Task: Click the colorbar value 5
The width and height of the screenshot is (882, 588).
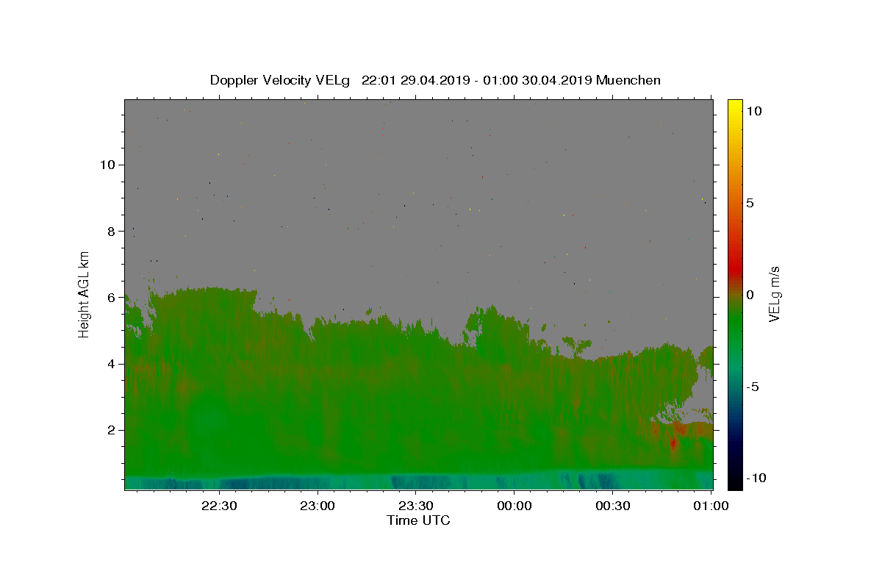Action: point(750,203)
